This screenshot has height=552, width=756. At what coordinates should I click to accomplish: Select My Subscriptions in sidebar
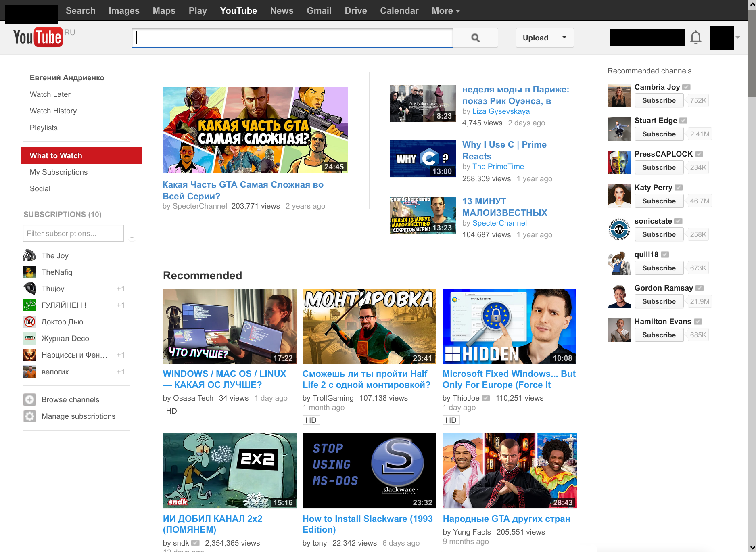coord(58,172)
